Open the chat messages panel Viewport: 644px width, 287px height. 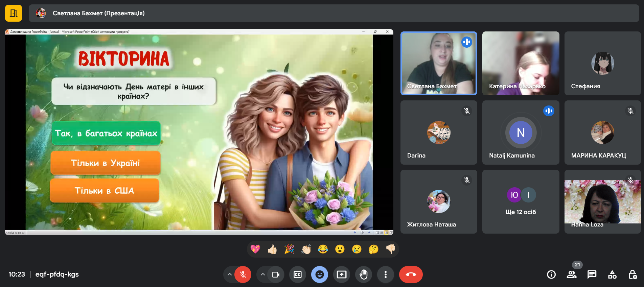pos(592,274)
